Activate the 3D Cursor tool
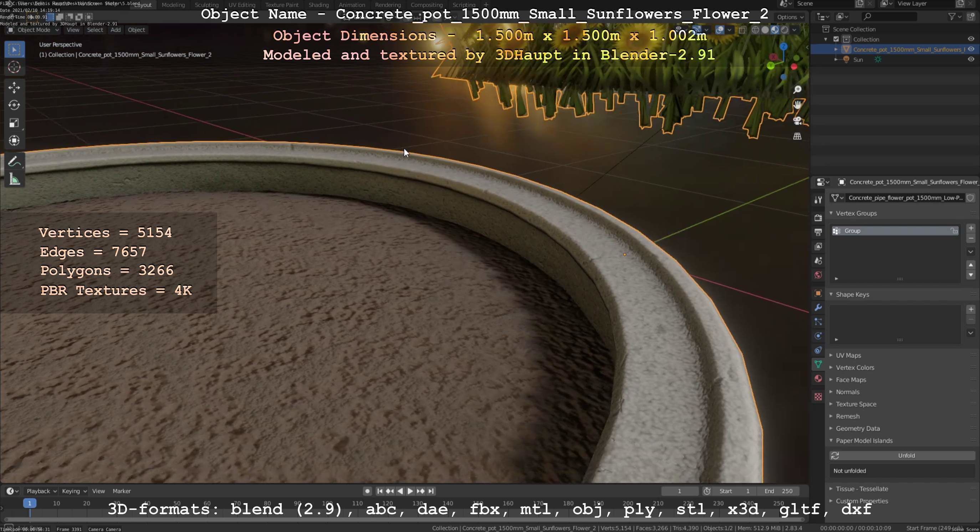 [14, 67]
